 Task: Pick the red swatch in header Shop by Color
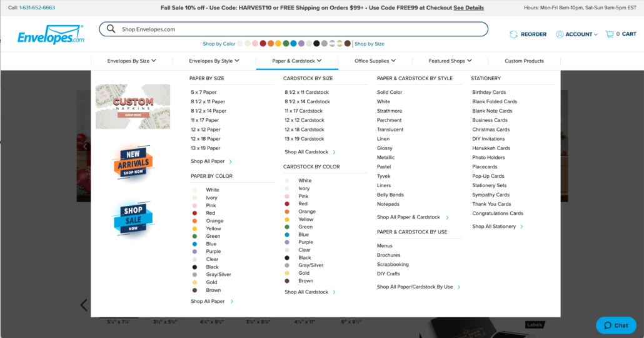point(263,44)
